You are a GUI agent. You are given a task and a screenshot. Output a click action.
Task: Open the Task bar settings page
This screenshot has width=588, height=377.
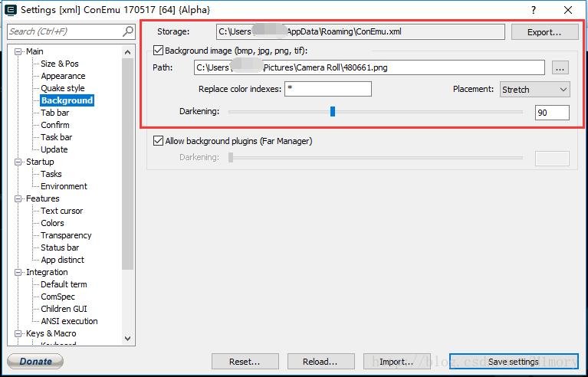click(56, 137)
